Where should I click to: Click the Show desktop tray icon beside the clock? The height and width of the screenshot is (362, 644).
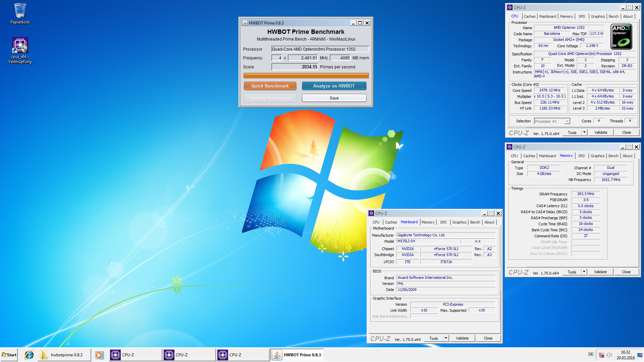point(640,355)
